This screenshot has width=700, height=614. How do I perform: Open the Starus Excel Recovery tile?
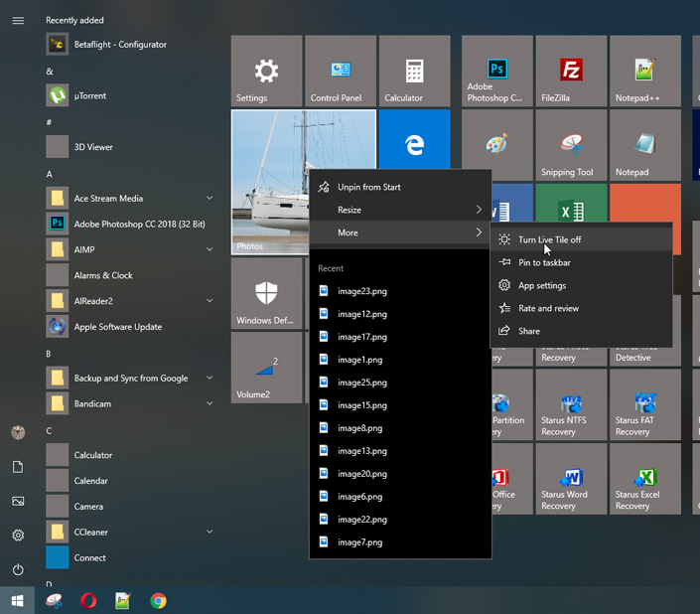[x=645, y=479]
